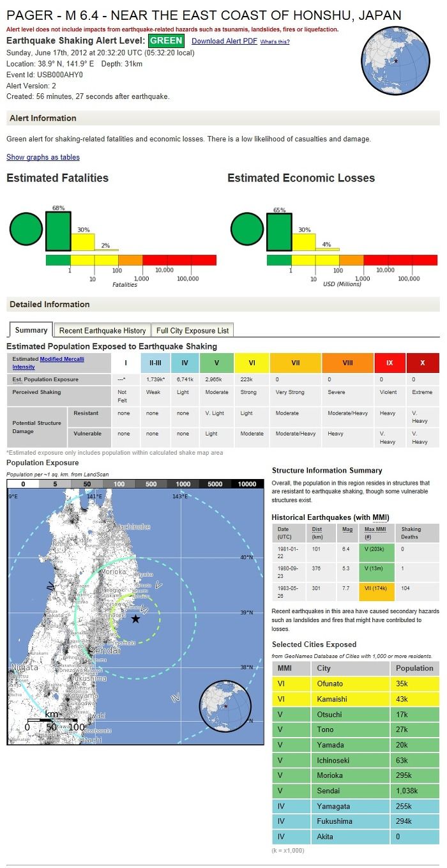
Task: Click the 223k population exposure value
Action: tap(246, 379)
